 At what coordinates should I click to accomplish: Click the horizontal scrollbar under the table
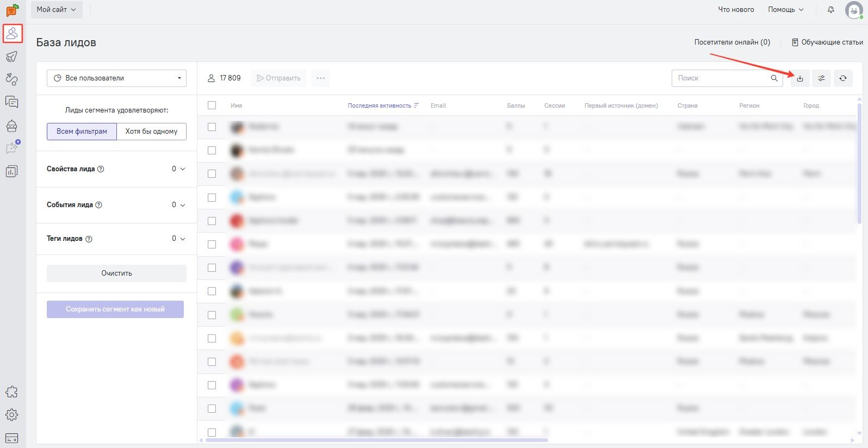click(376, 440)
